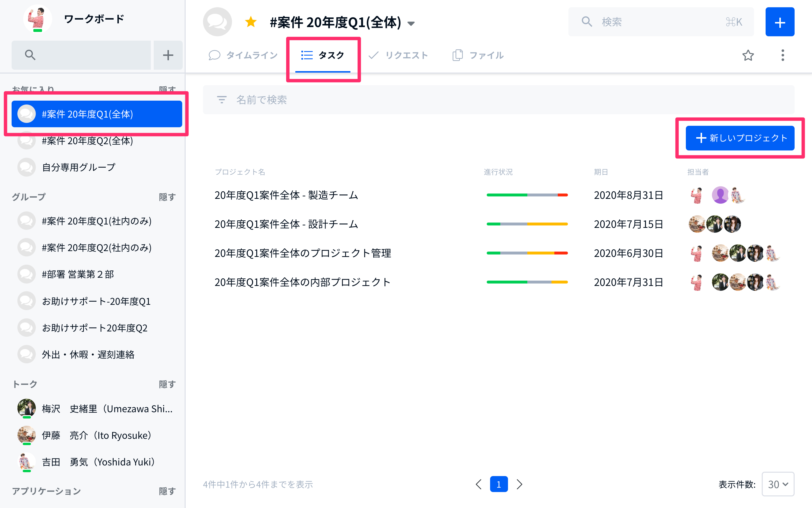Click the 担当者 column header
Screen dimensions: 812x508
click(x=698, y=172)
